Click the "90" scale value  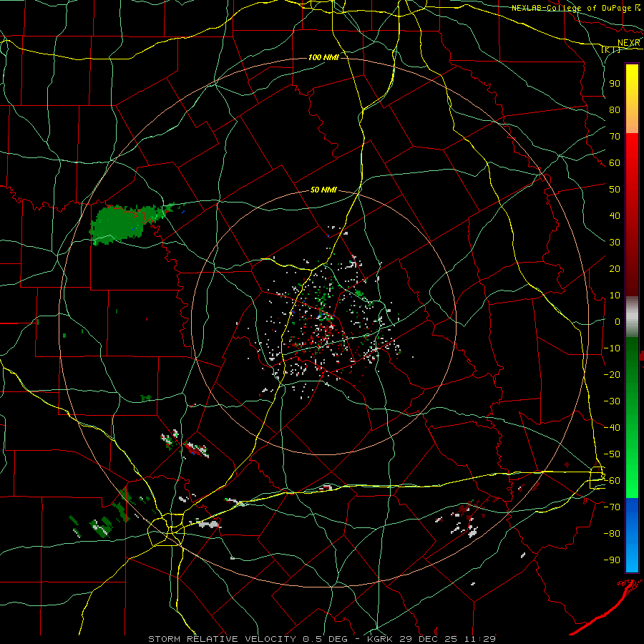[x=615, y=84]
